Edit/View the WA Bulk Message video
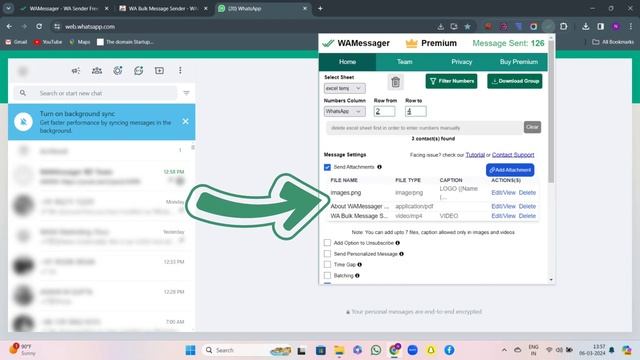This screenshot has width=640, height=360. coord(503,216)
